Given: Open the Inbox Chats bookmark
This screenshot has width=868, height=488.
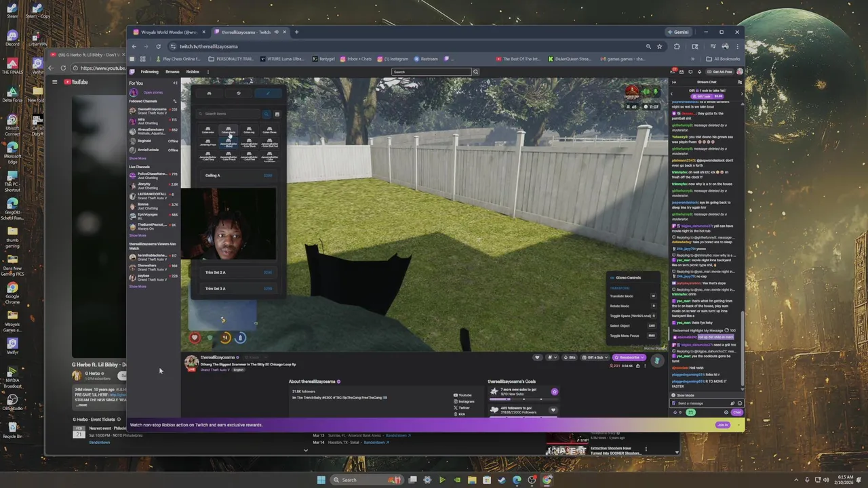Looking at the screenshot, I should 356,59.
